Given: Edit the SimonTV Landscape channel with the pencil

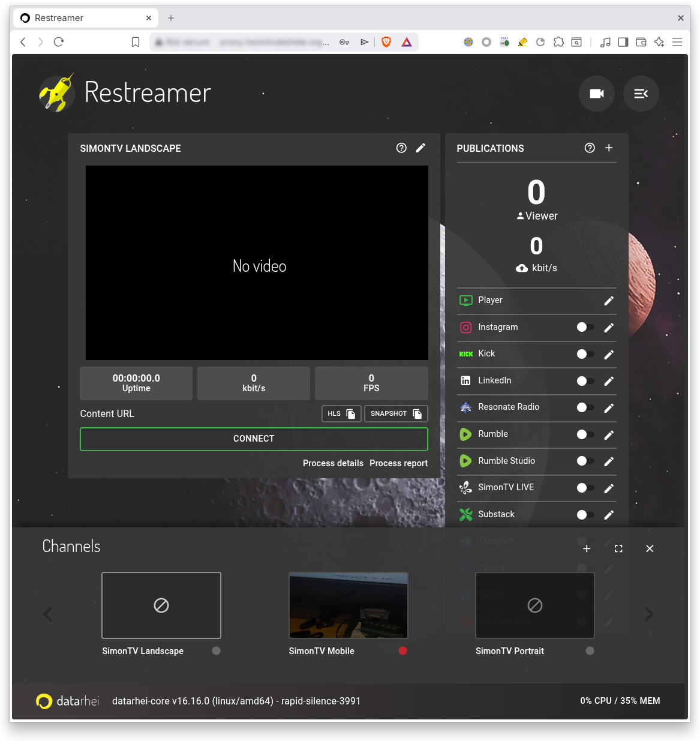Looking at the screenshot, I should click(x=421, y=148).
